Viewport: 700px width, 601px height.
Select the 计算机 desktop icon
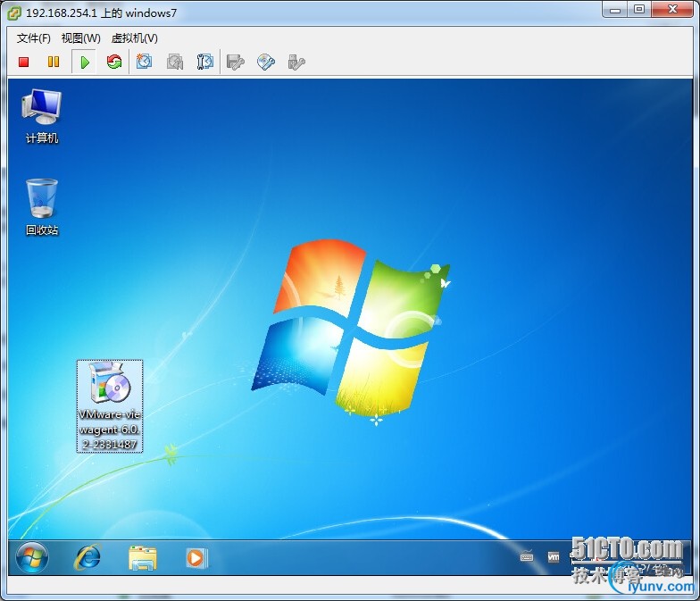coord(41,116)
